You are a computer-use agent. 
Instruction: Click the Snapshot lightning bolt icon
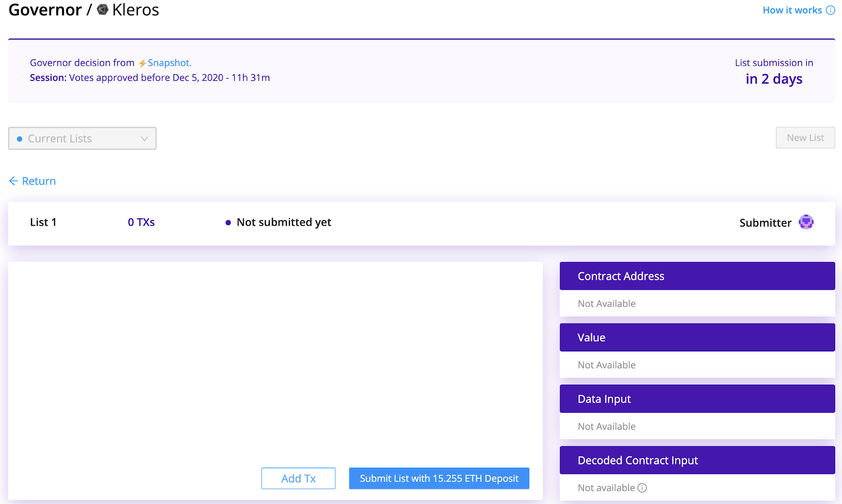(142, 63)
